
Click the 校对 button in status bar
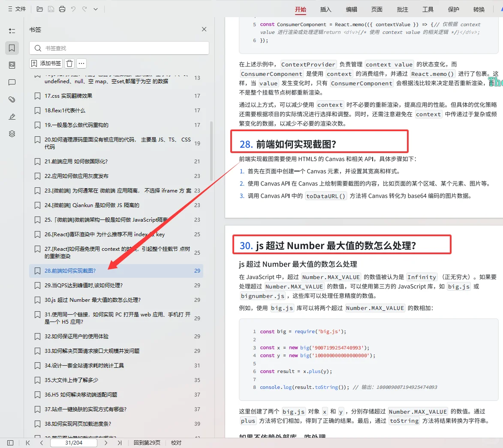[176, 443]
